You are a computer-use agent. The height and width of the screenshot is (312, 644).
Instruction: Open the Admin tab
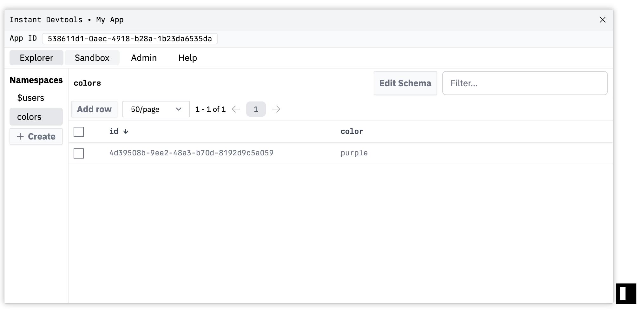[144, 58]
